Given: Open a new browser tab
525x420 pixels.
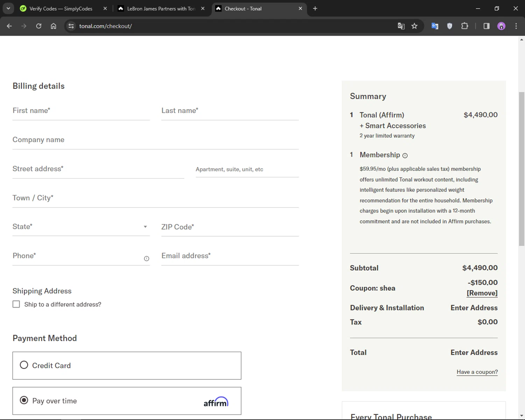Looking at the screenshot, I should pyautogui.click(x=315, y=8).
